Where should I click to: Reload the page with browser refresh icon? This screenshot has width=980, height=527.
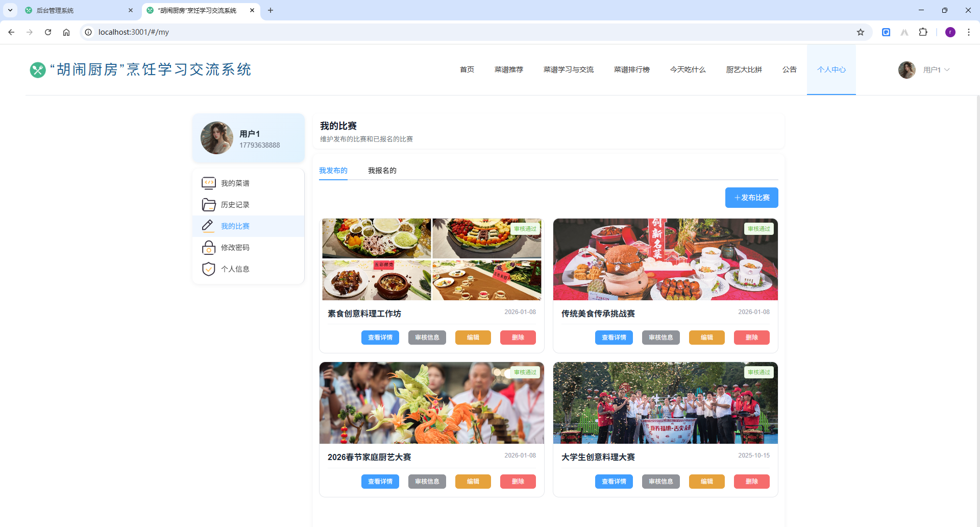[x=48, y=32]
